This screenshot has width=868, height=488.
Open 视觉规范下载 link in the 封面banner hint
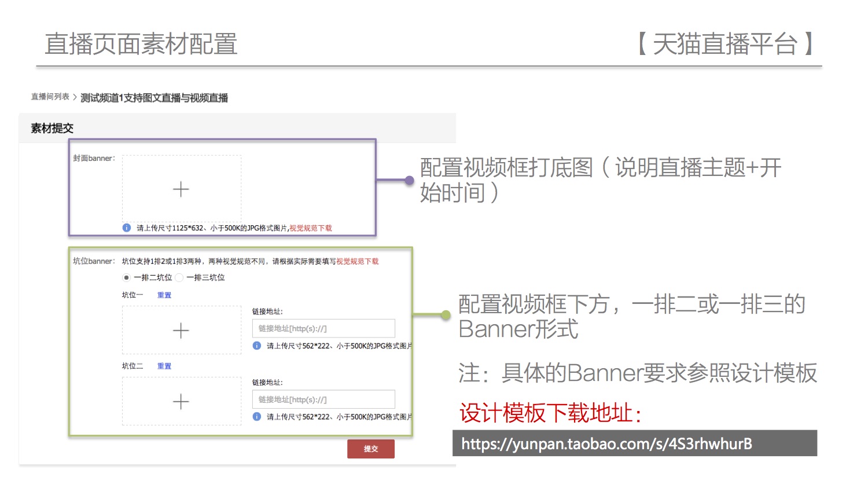pyautogui.click(x=311, y=228)
